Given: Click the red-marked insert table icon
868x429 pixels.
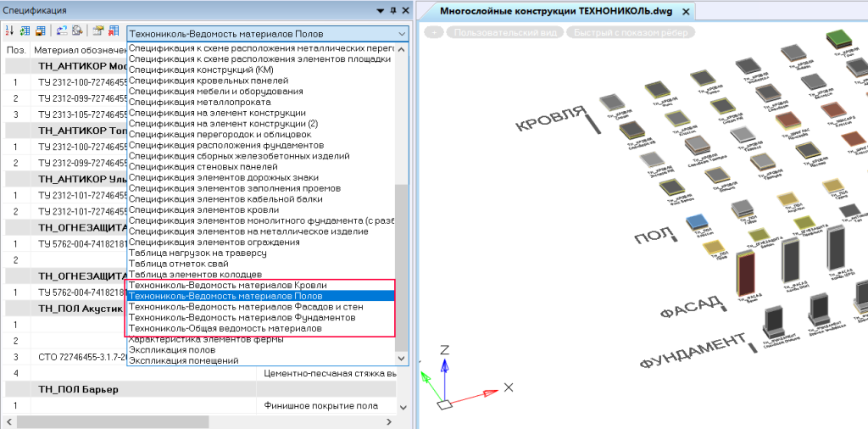Looking at the screenshot, I should 114,31.
